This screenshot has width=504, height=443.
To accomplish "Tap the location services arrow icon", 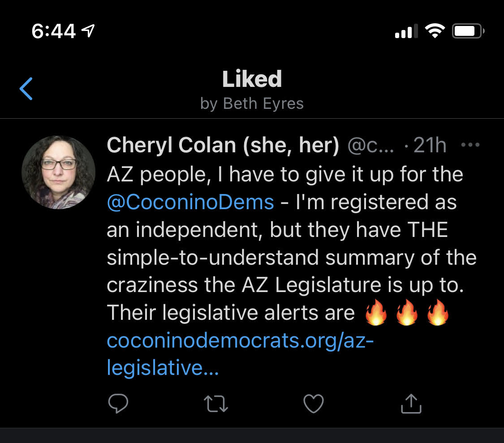I will pos(88,30).
